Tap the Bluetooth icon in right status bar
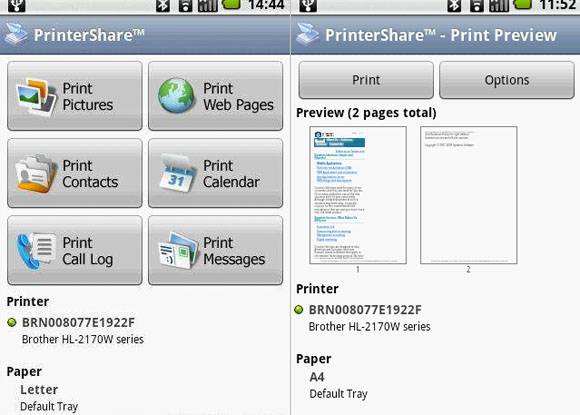Viewport: 580px width, 415px height. click(454, 5)
